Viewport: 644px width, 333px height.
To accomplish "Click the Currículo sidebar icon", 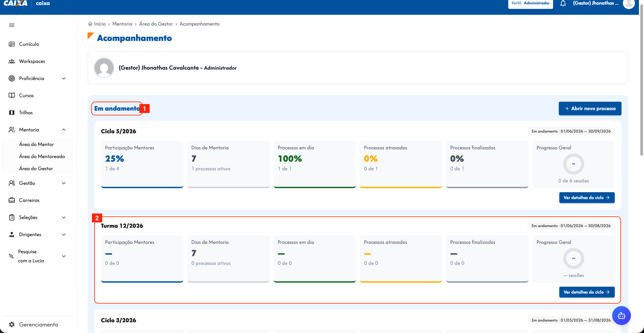I will click(x=12, y=44).
